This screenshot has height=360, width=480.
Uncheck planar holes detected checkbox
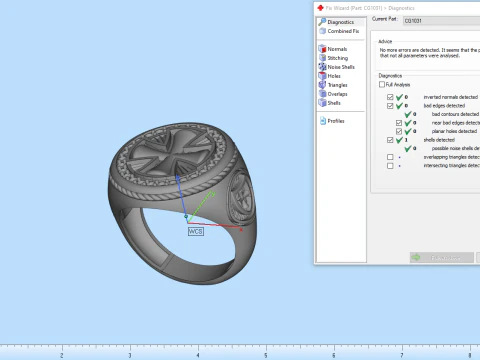(x=399, y=131)
